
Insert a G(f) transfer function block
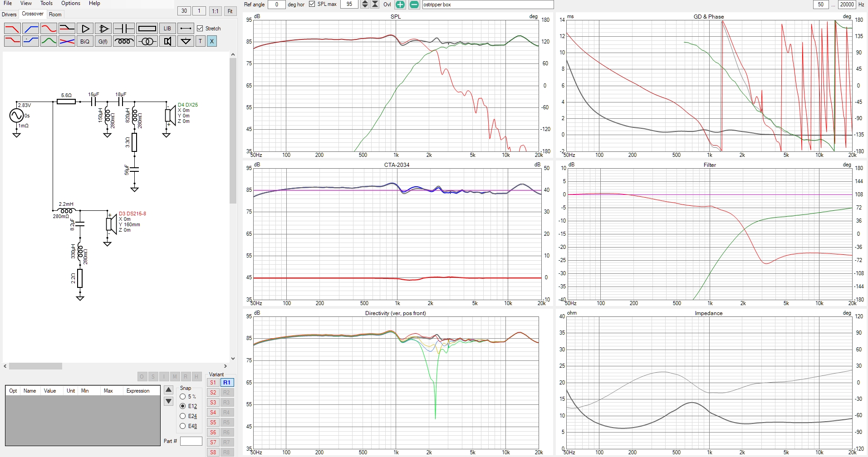pyautogui.click(x=103, y=41)
